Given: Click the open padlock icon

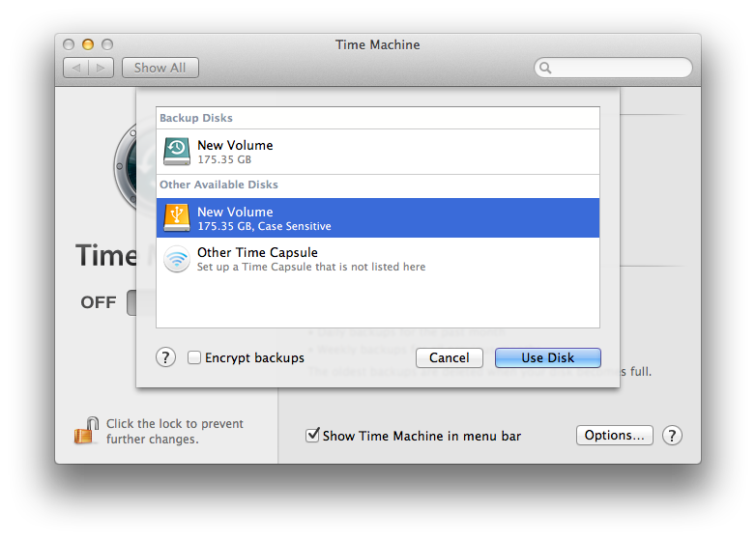Looking at the screenshot, I should (x=86, y=430).
